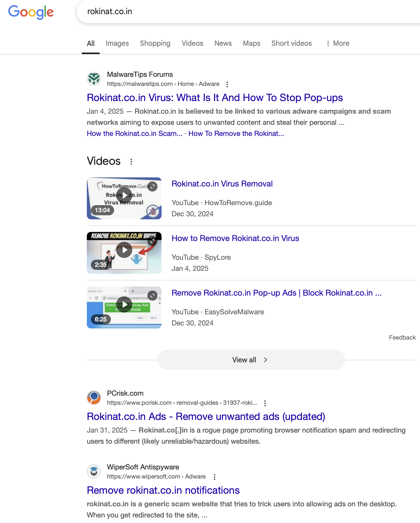
Task: Switch to the Images tab
Action: tap(117, 43)
